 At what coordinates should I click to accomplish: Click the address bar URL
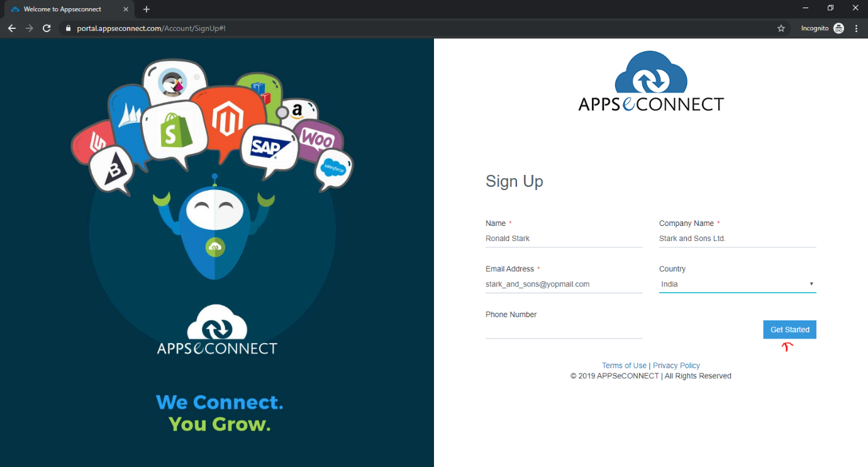click(x=151, y=28)
